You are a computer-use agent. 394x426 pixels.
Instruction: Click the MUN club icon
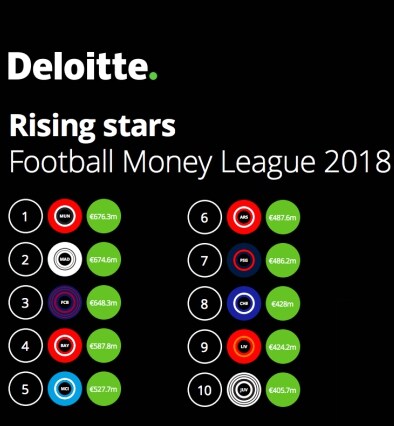(65, 216)
